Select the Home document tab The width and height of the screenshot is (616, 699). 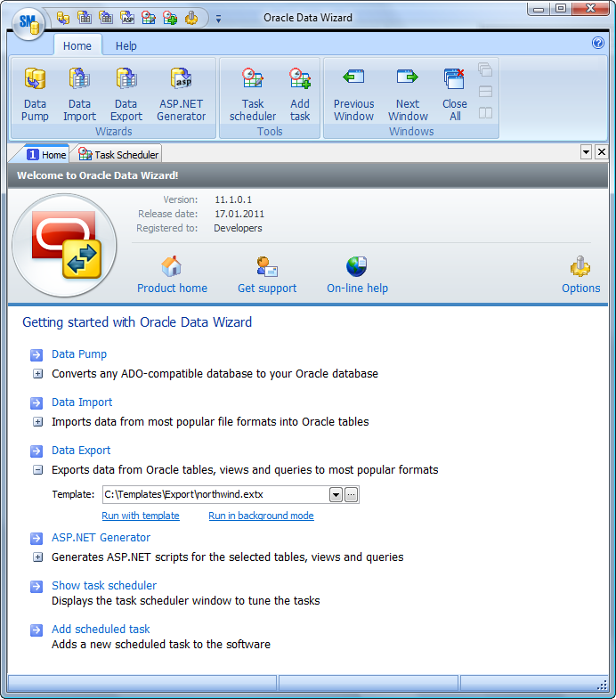pyautogui.click(x=46, y=155)
